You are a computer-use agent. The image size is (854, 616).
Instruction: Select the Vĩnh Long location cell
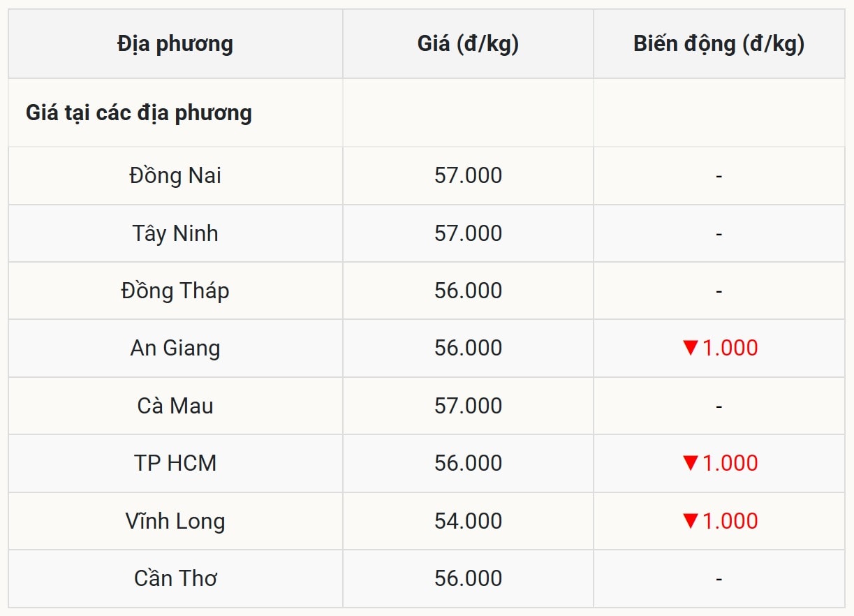coord(175,521)
